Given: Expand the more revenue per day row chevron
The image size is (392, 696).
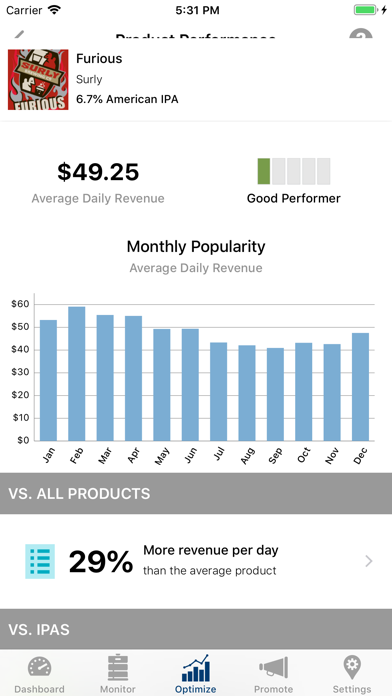Looking at the screenshot, I should (368, 562).
